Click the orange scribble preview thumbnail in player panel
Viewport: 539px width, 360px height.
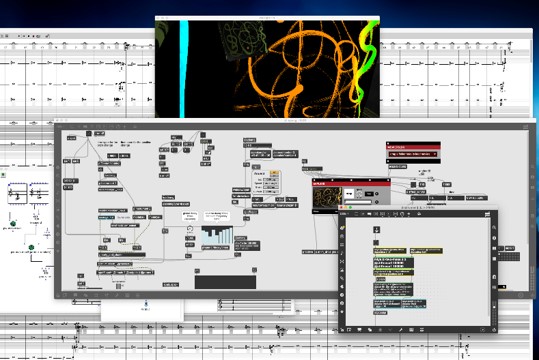(x=327, y=198)
